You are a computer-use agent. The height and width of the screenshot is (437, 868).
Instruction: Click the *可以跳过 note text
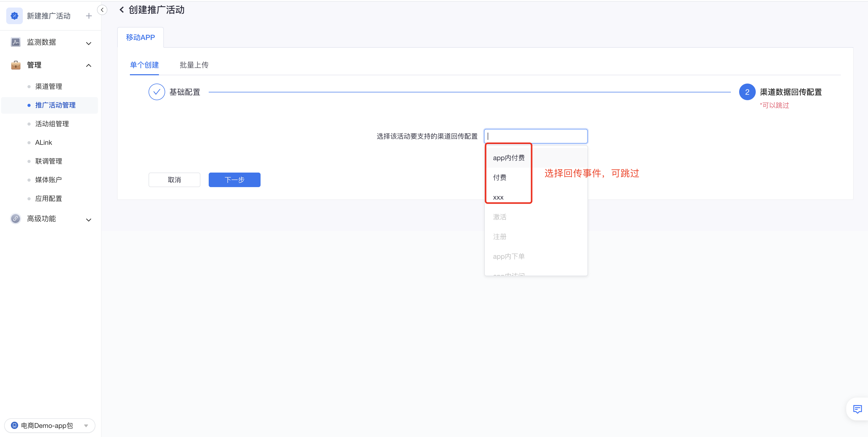(774, 105)
